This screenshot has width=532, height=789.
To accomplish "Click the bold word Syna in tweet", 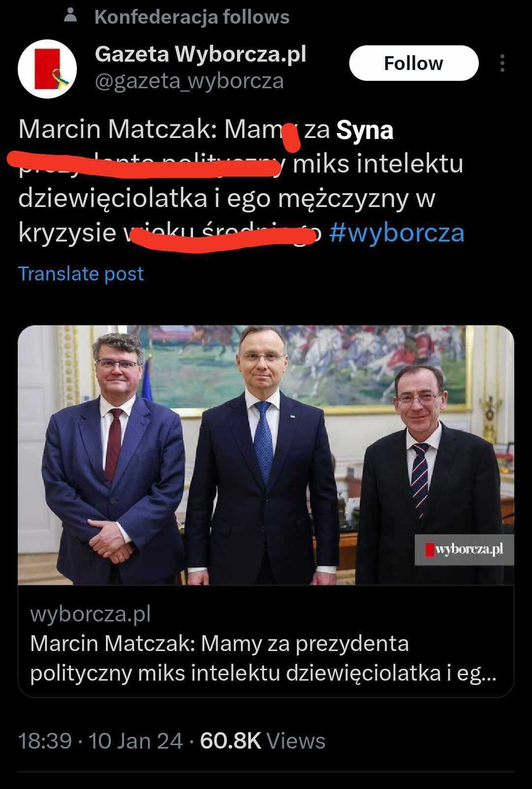I will tap(365, 130).
